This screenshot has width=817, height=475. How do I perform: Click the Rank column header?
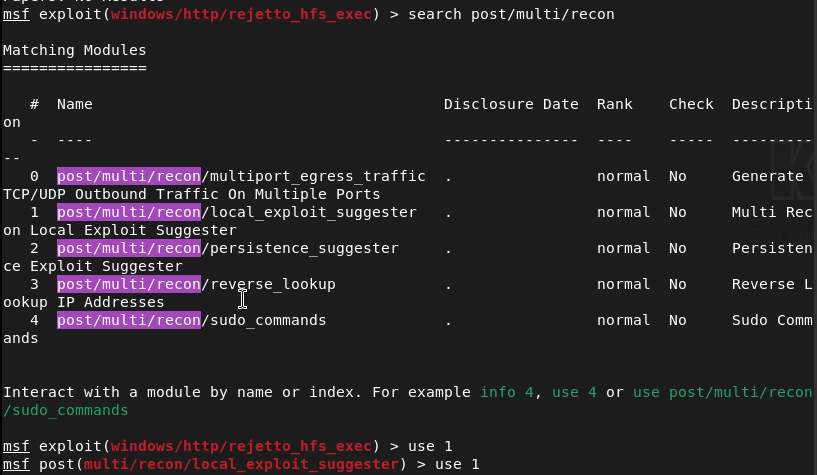[x=614, y=104]
